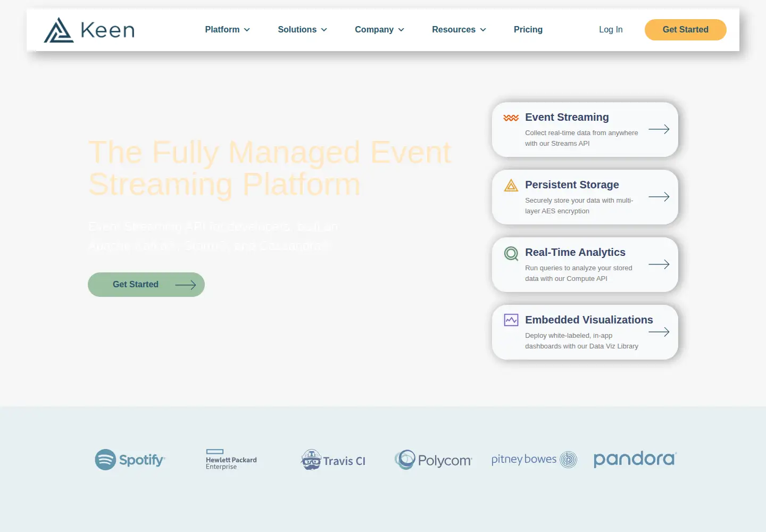Click the Real-Time Analytics magnifier icon
This screenshot has height=532, width=766.
coord(511,254)
